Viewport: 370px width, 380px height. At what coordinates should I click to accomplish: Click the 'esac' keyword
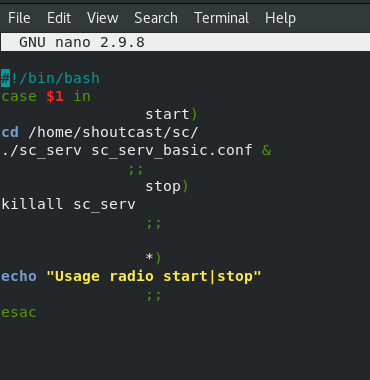19,313
